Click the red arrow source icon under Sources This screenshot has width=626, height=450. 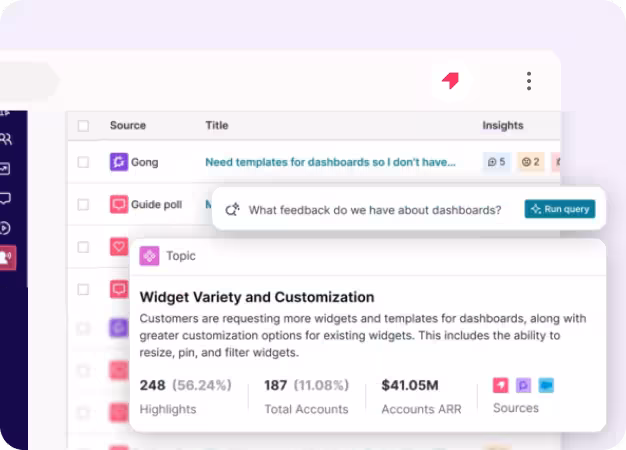tap(501, 385)
